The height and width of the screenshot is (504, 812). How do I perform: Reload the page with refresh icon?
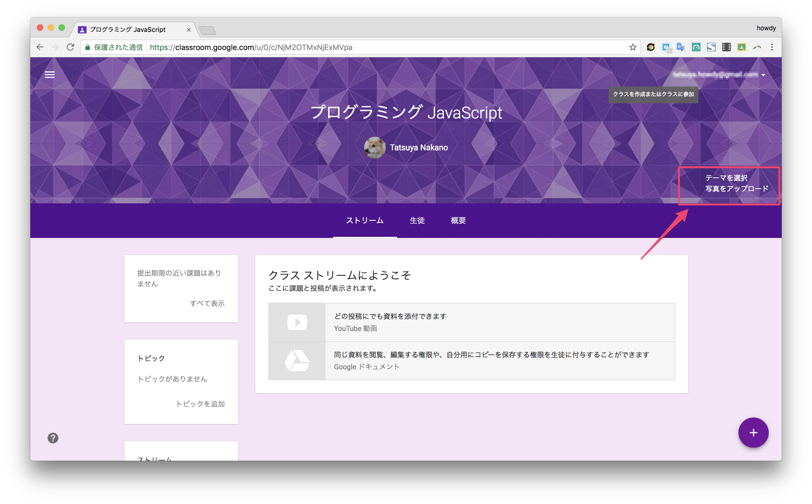[x=70, y=47]
